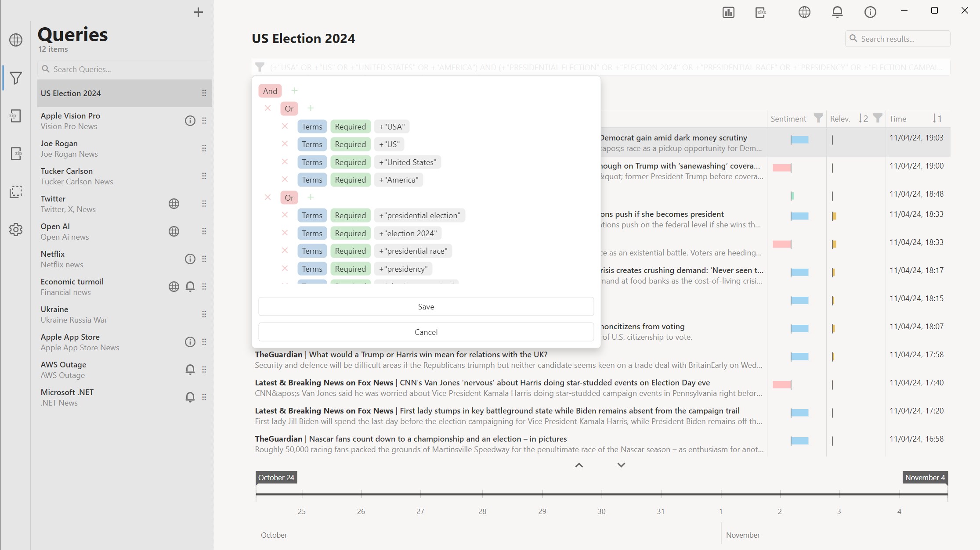Add a new query with the plus icon
Viewport: 980px width, 550px height.
point(198,12)
